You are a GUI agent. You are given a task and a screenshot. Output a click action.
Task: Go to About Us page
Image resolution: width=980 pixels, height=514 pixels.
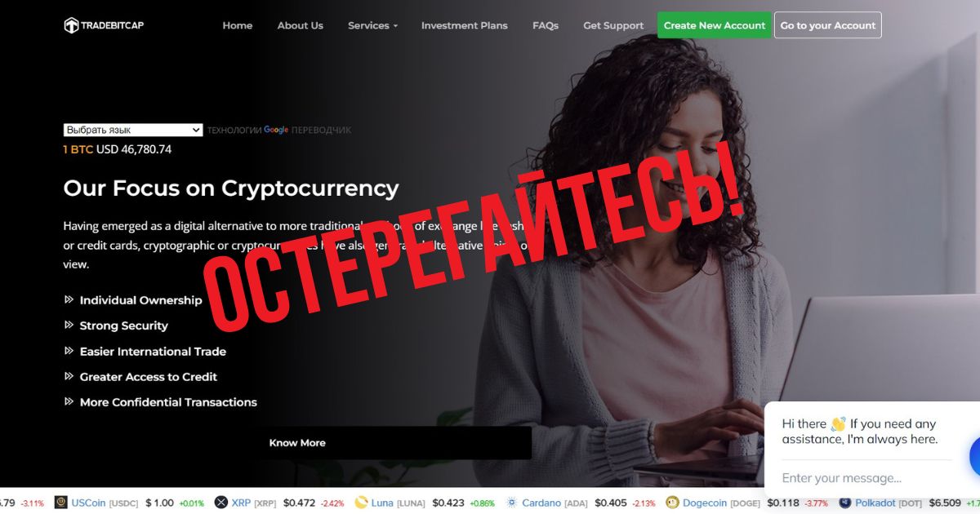[x=301, y=25]
